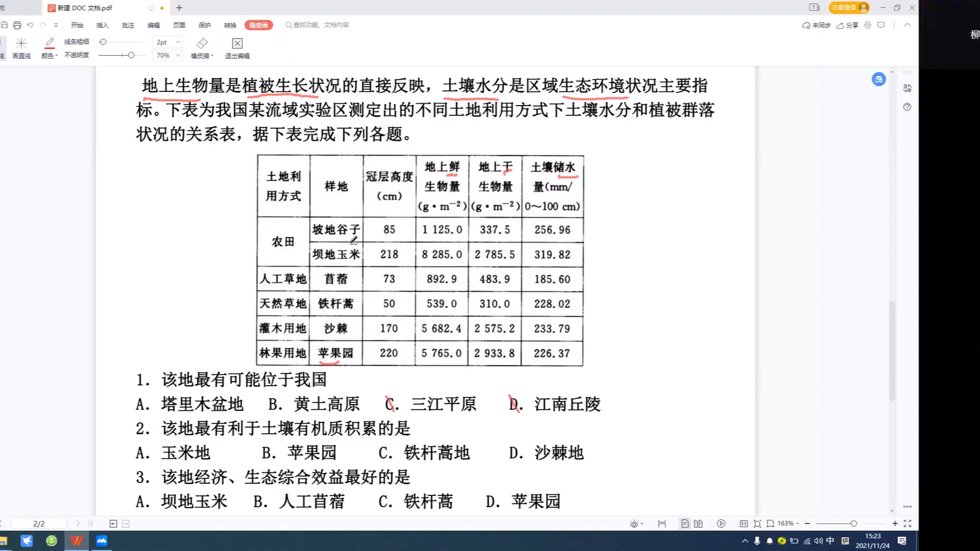Click the blue floating translate-image button
Viewport: 980px width, 551px height.
(x=878, y=79)
